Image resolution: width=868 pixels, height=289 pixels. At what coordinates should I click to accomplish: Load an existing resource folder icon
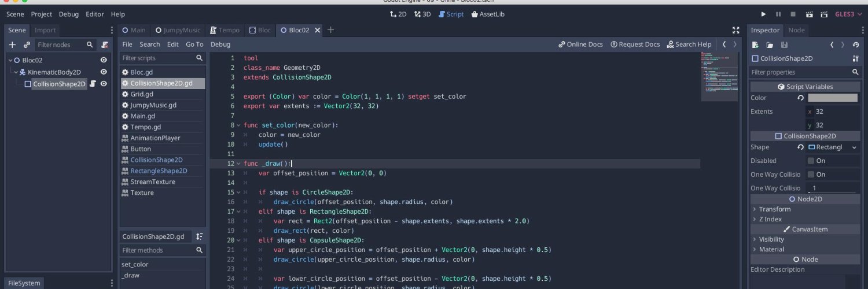point(770,45)
